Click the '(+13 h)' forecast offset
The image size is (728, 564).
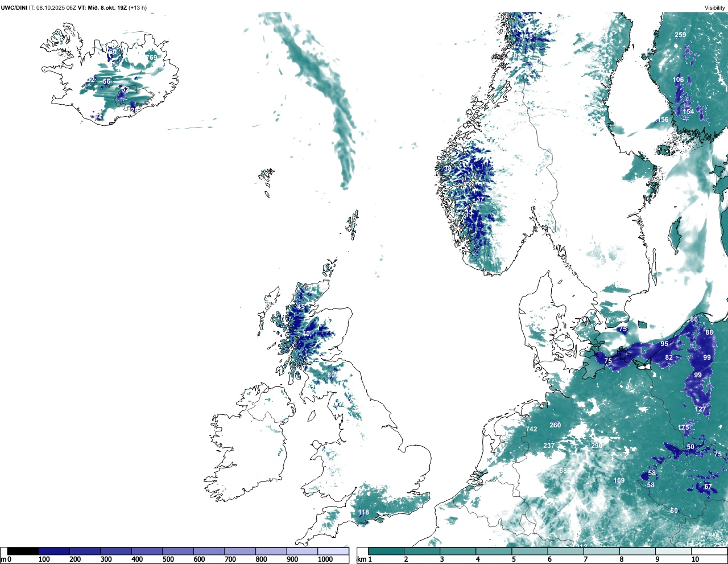[x=138, y=7]
